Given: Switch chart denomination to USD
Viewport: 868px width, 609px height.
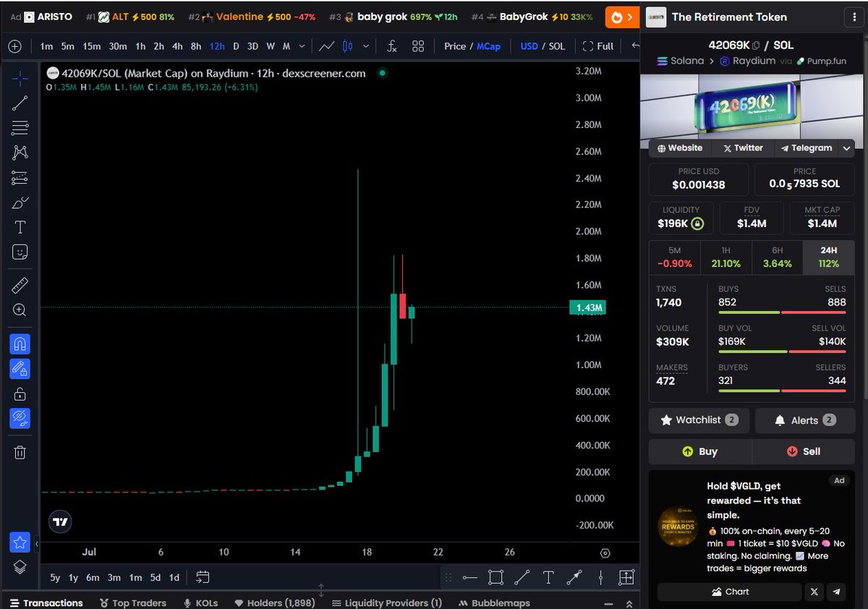Looking at the screenshot, I should (529, 46).
